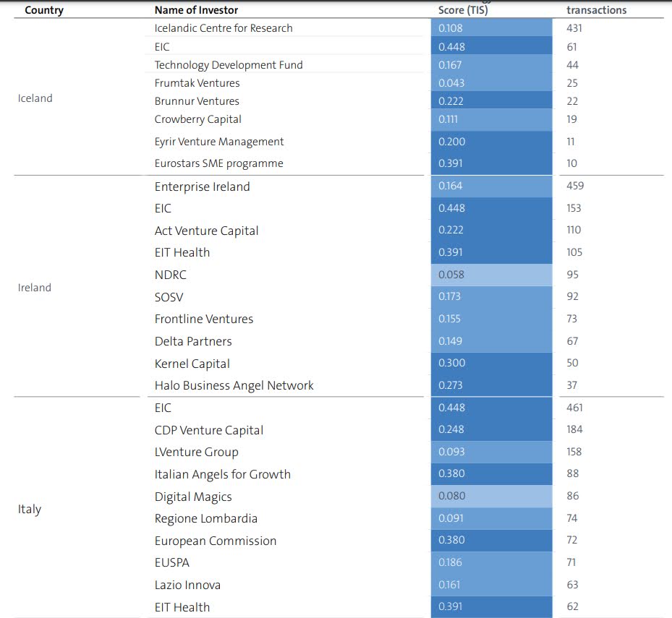Image resolution: width=672 pixels, height=618 pixels.
Task: Click the 0.093 score cell
Action: coord(492,452)
